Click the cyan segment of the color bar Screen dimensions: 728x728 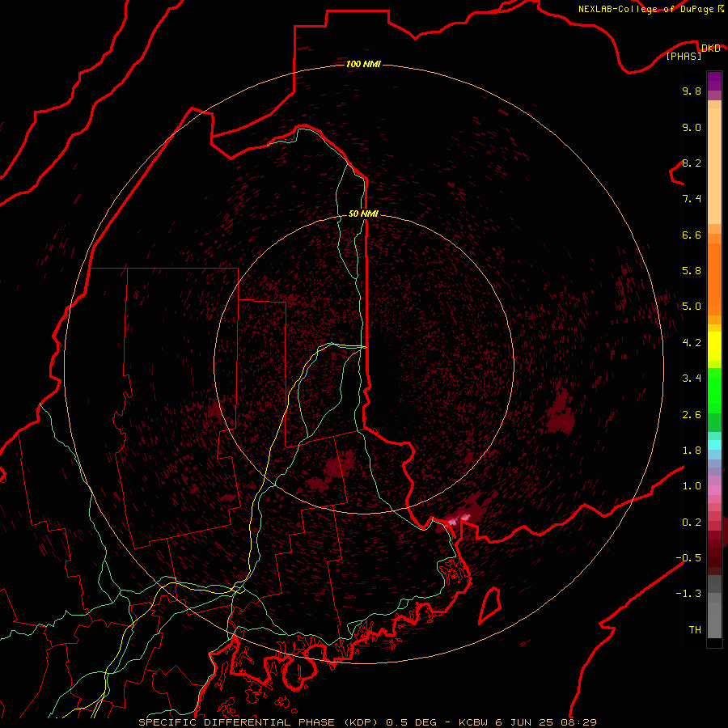coord(714,445)
